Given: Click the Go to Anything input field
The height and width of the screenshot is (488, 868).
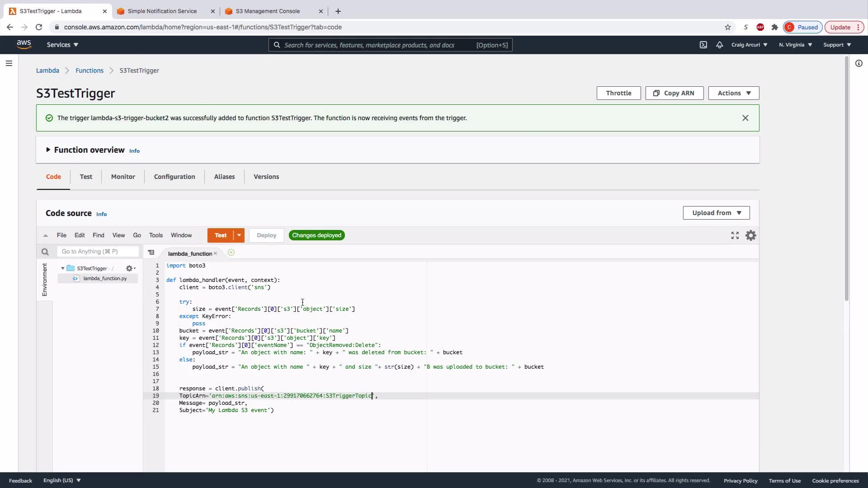Looking at the screenshot, I should click(98, 252).
